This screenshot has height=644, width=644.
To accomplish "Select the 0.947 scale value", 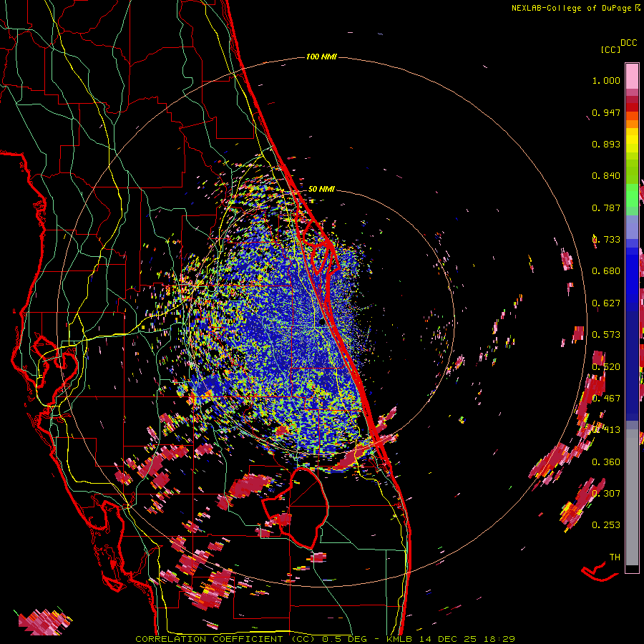I will pos(606,112).
